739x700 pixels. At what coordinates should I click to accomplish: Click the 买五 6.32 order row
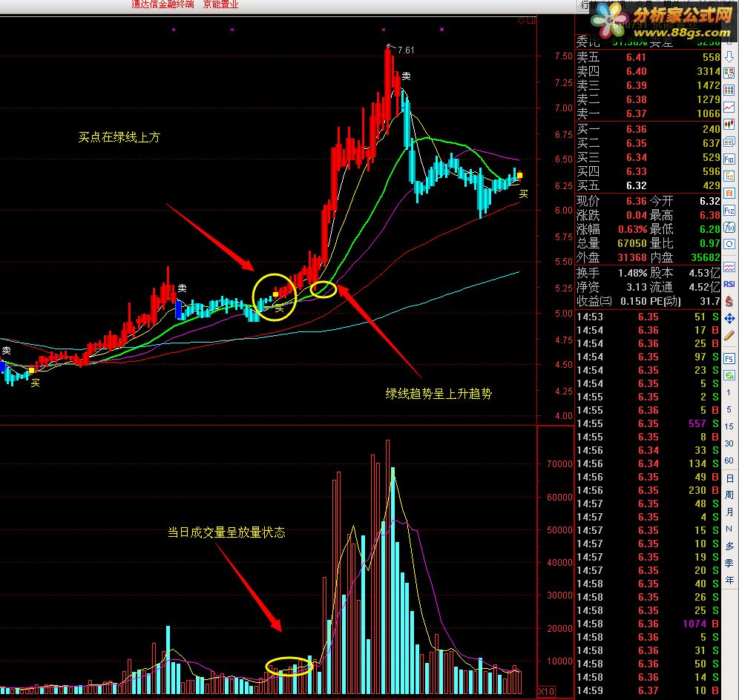[x=648, y=185]
